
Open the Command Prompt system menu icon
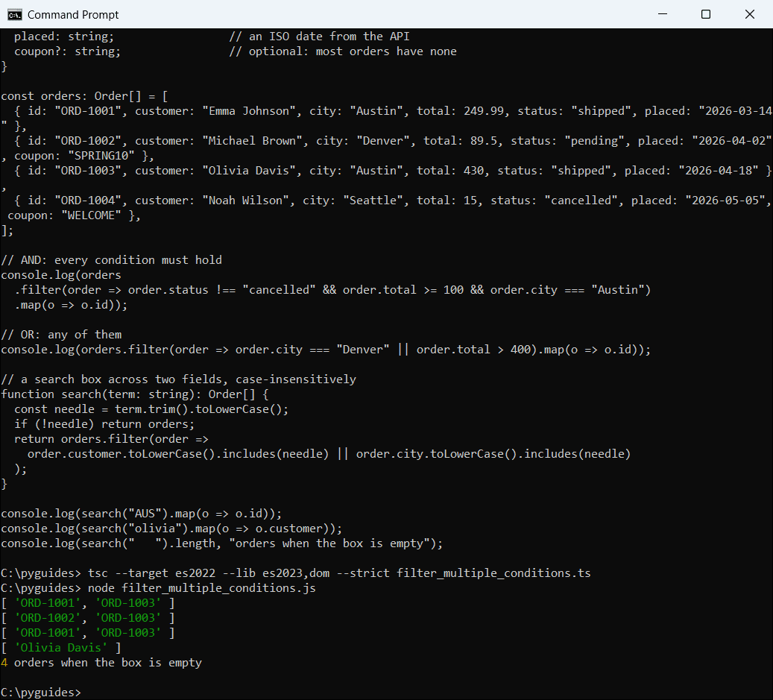pos(14,15)
